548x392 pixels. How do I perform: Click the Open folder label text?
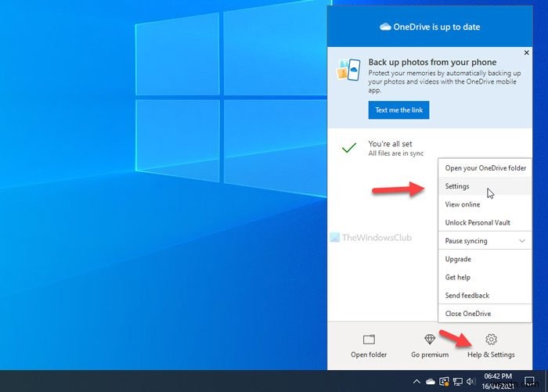point(369,354)
